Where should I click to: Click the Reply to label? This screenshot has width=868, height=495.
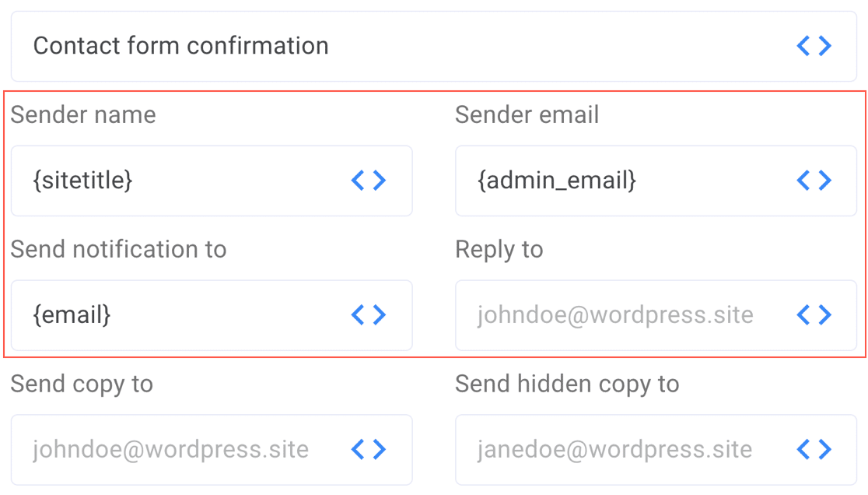[499, 250]
